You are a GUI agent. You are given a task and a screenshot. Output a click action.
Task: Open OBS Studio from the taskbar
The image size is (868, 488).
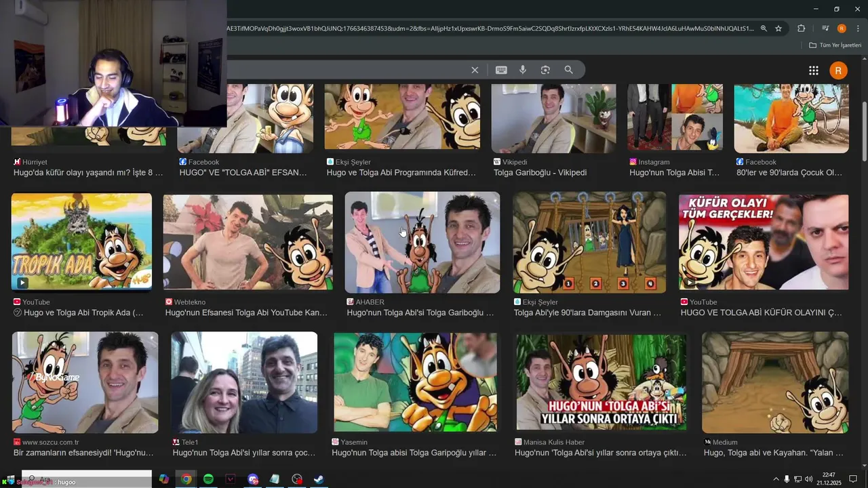tap(297, 479)
